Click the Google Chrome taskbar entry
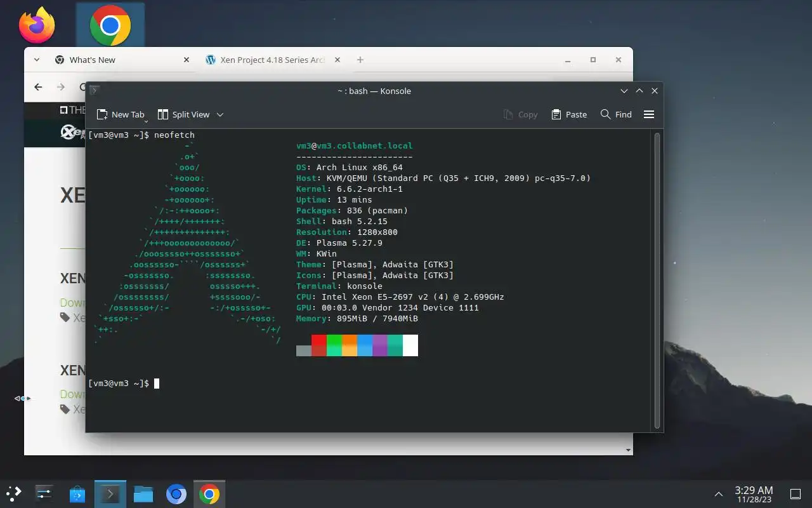 click(209, 494)
